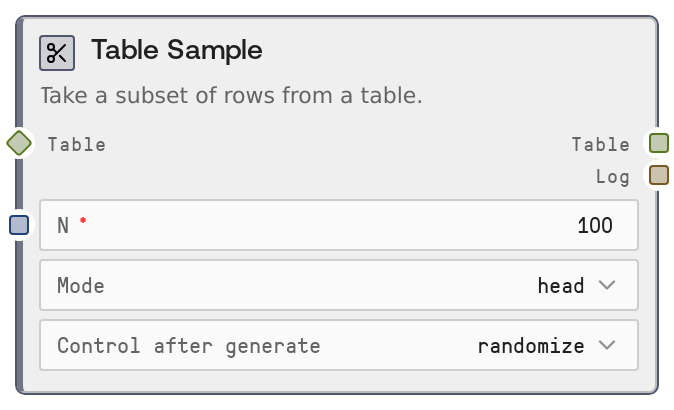Click the Mode label text
674x410 pixels.
pos(81,286)
